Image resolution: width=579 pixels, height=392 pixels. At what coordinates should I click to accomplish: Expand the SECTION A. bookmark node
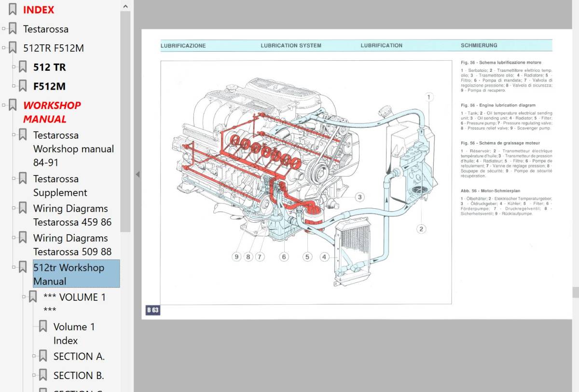tap(34, 356)
